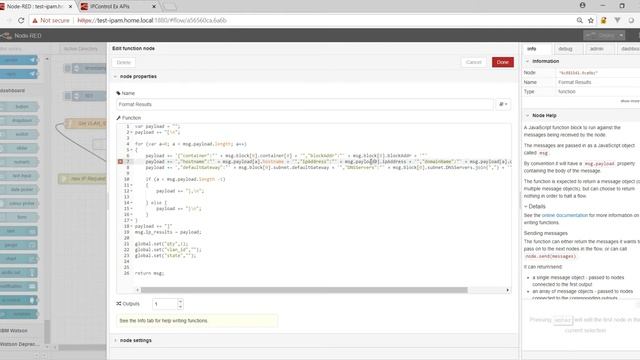Image resolution: width=640 pixels, height=360 pixels.
Task: Click the first blue output node in palette
Action: pos(19,60)
